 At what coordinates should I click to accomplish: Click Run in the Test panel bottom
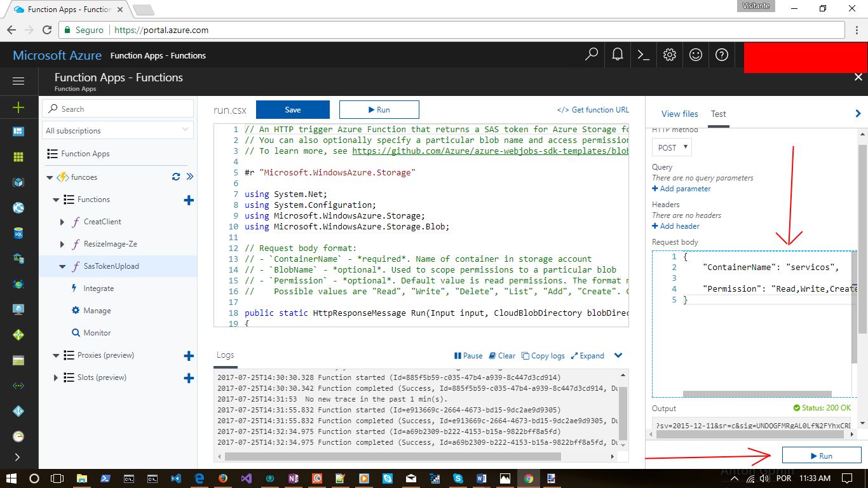point(822,456)
